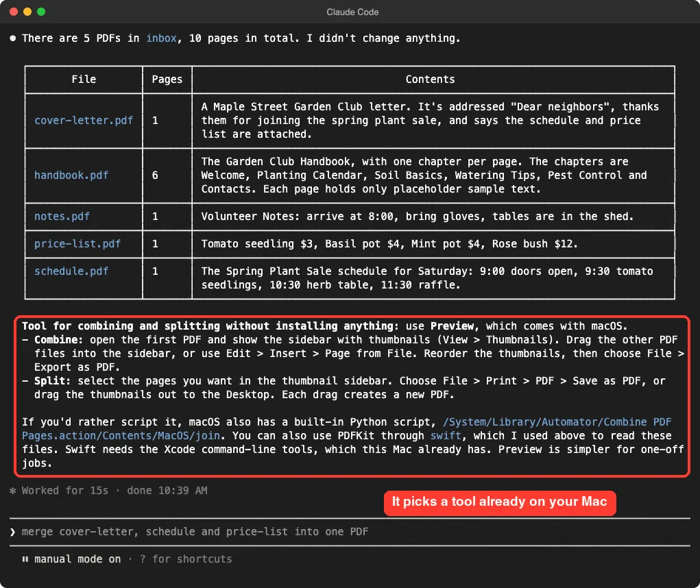
Task: Maximize the window with green button
Action: (x=41, y=12)
